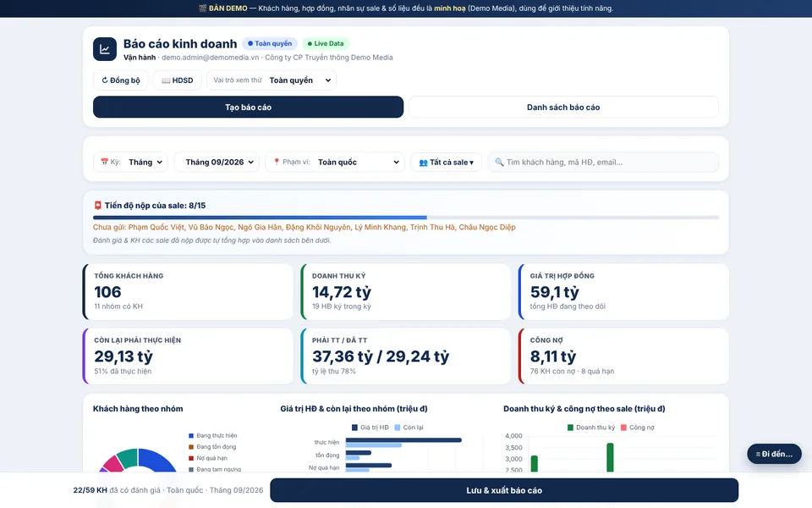Image resolution: width=812 pixels, height=508 pixels.
Task: Click the location pin icon beside Phạm vi
Action: pos(277,163)
